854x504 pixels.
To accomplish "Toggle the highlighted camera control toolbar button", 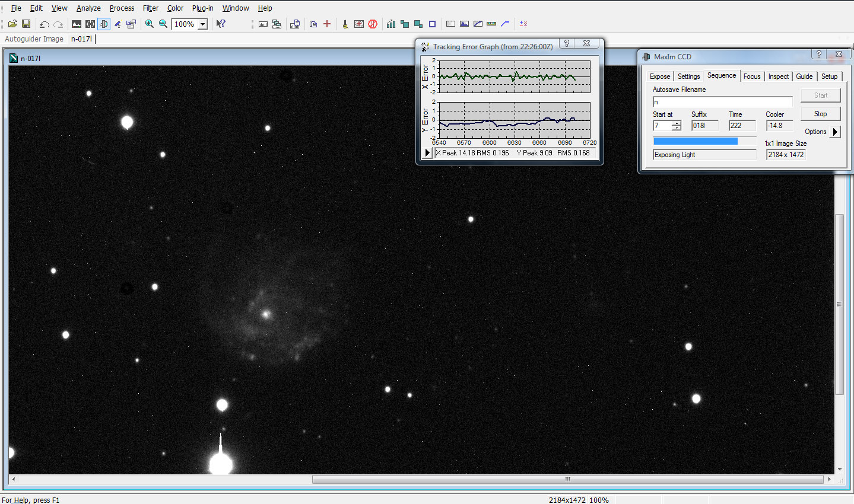I will pos(104,24).
